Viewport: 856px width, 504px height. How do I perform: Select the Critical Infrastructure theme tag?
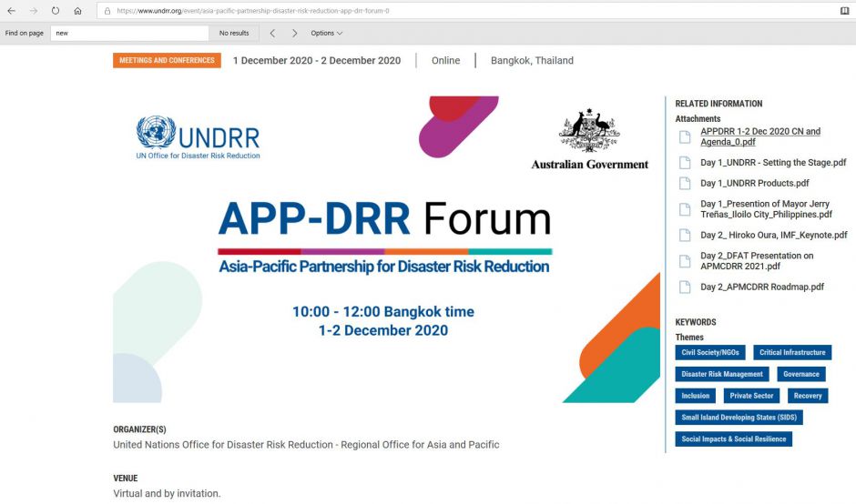point(792,352)
